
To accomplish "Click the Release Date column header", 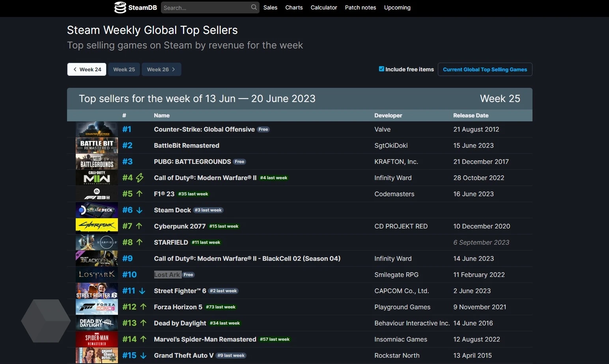I will [471, 115].
